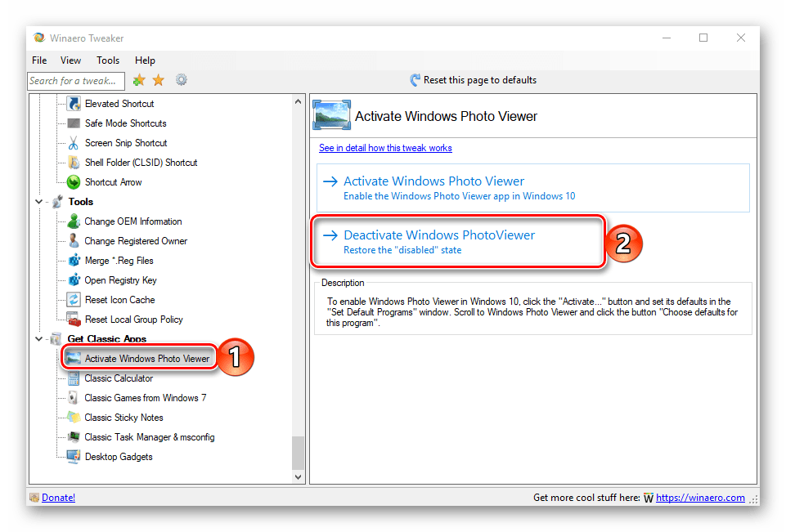
Task: Open the File menu
Action: [x=39, y=60]
